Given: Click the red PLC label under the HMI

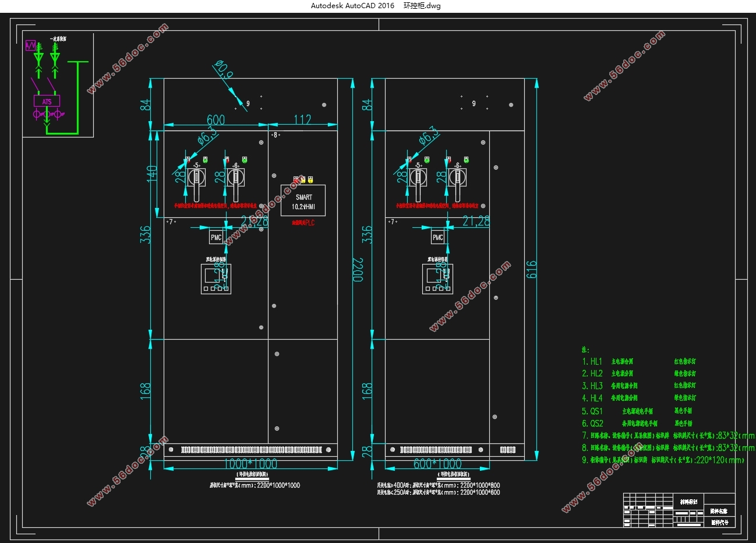Looking at the screenshot, I should [303, 223].
